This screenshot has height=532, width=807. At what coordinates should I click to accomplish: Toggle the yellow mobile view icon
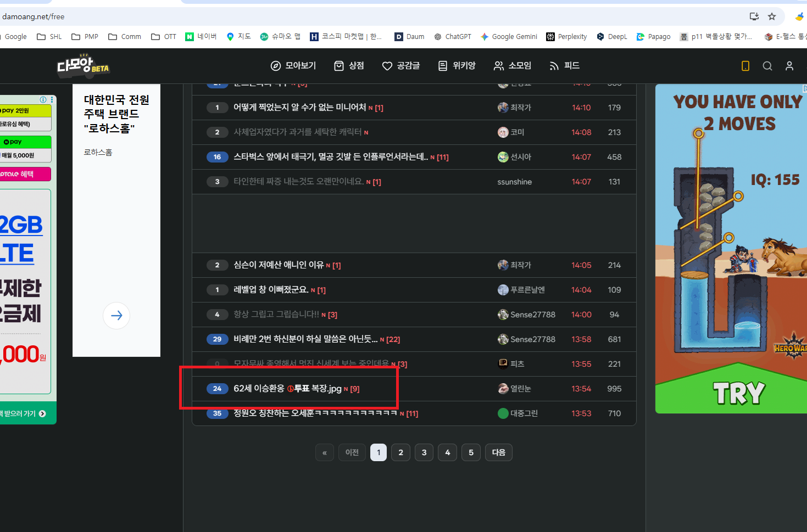click(x=745, y=66)
